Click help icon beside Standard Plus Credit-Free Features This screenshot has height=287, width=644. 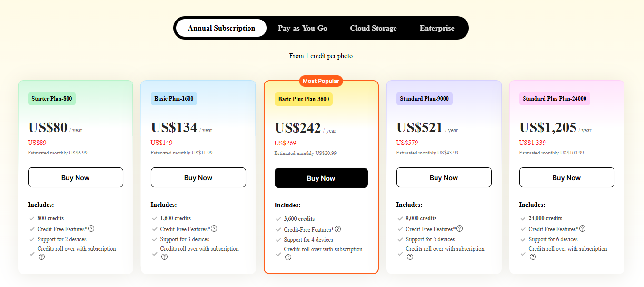[583, 229]
